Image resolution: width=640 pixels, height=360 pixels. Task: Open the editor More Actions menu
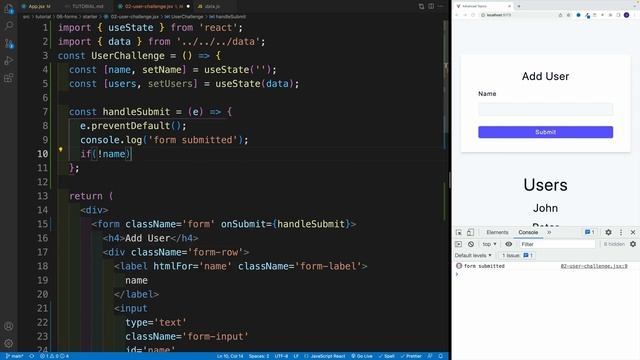(x=441, y=6)
